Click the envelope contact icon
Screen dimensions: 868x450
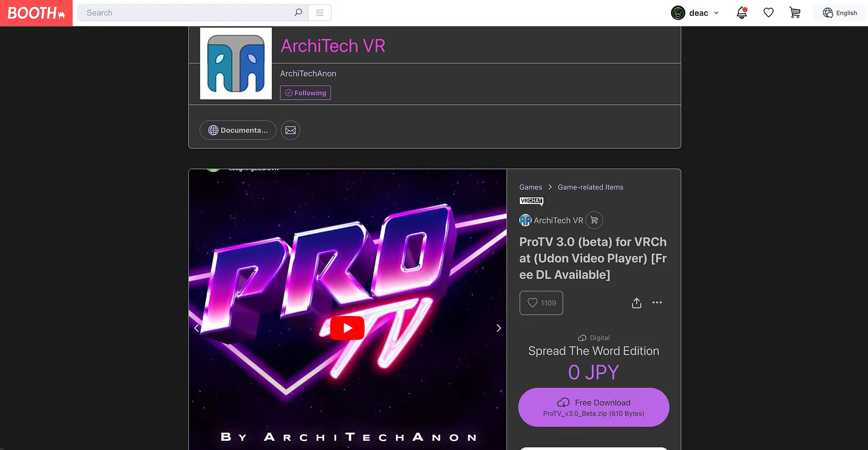[291, 130]
